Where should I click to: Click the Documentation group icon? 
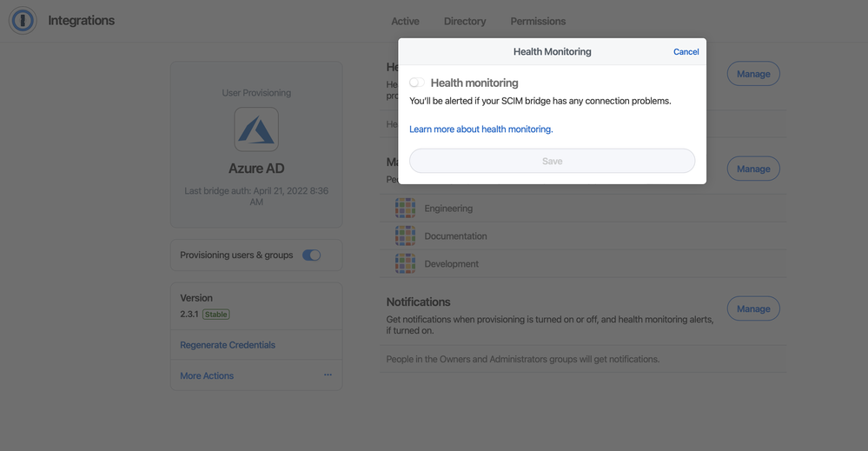[405, 236]
